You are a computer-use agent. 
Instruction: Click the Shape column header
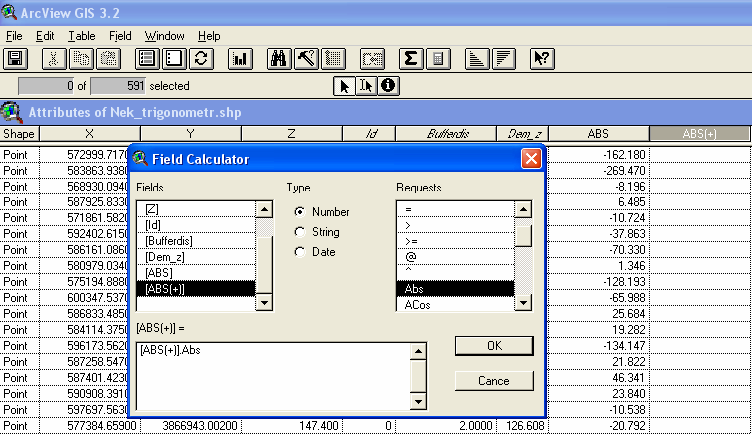point(19,134)
